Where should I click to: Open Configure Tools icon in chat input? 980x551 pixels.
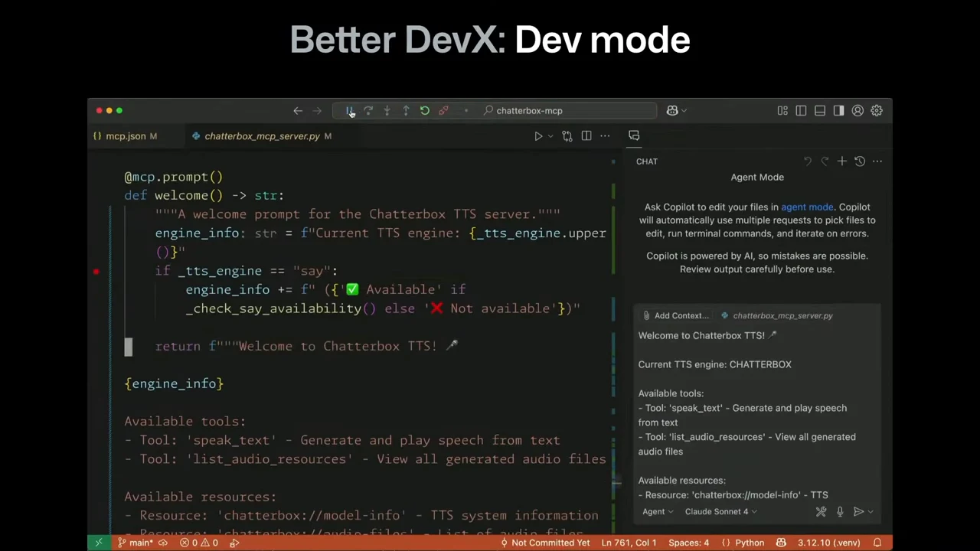tap(821, 511)
